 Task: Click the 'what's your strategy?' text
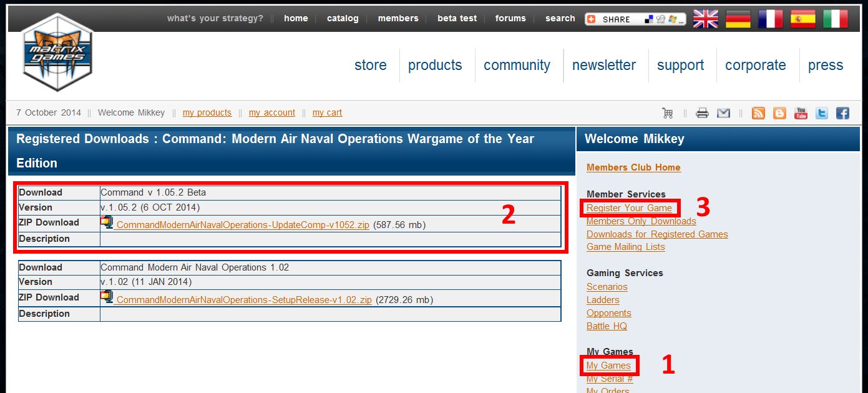[x=215, y=18]
